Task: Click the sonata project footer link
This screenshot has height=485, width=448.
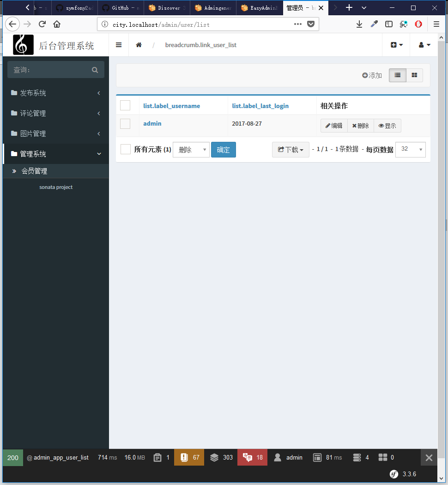Action: [x=56, y=187]
